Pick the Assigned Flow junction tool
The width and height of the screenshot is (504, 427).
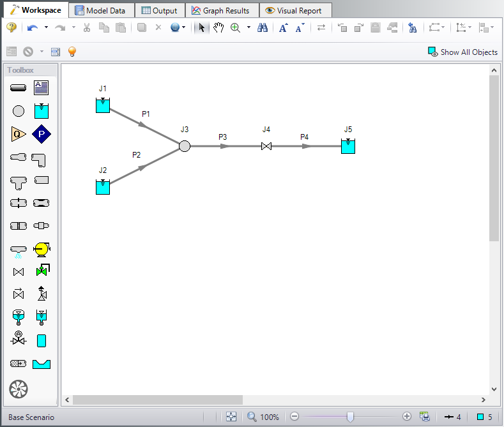pyautogui.click(x=19, y=133)
